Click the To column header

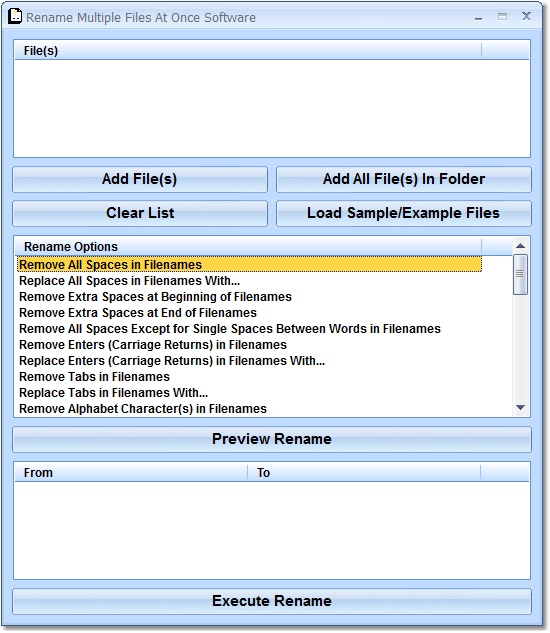tap(364, 473)
